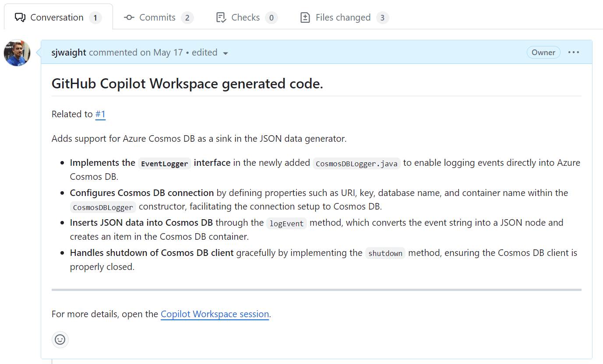Click the Commits node icon

(129, 17)
